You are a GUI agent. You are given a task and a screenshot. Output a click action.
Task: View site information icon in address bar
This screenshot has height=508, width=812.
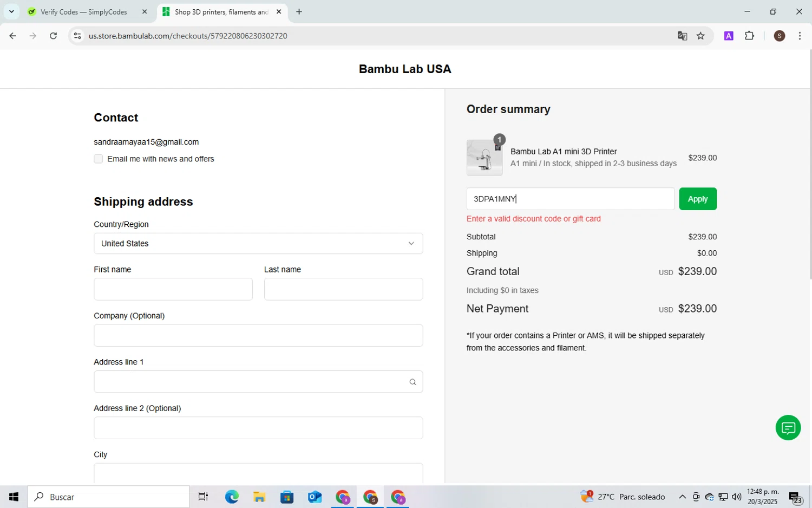tap(77, 36)
